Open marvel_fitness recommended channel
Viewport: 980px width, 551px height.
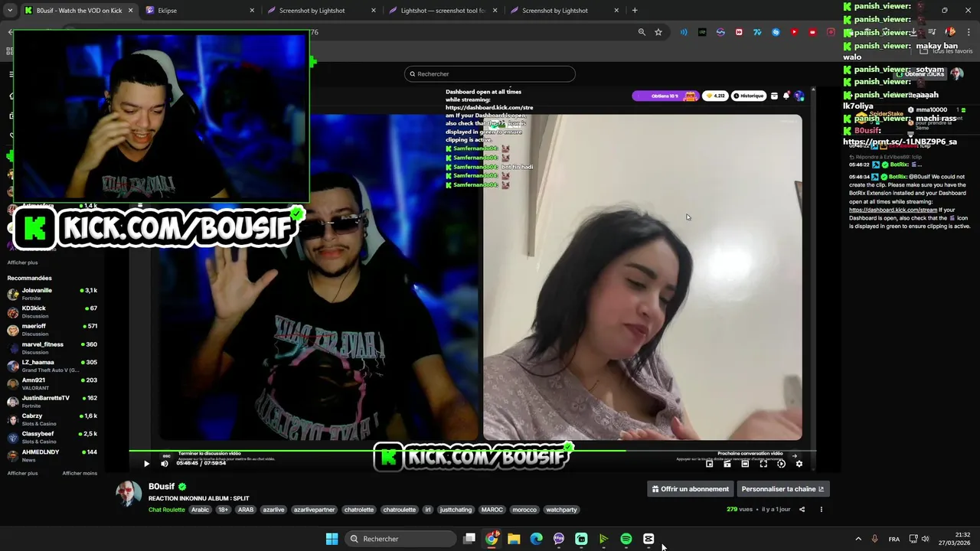pos(52,347)
